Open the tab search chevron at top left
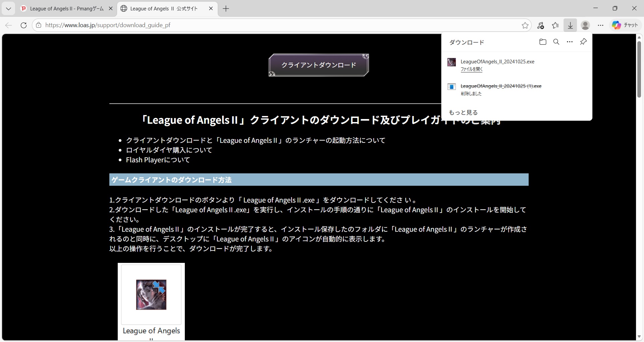The image size is (644, 342). click(x=8, y=9)
